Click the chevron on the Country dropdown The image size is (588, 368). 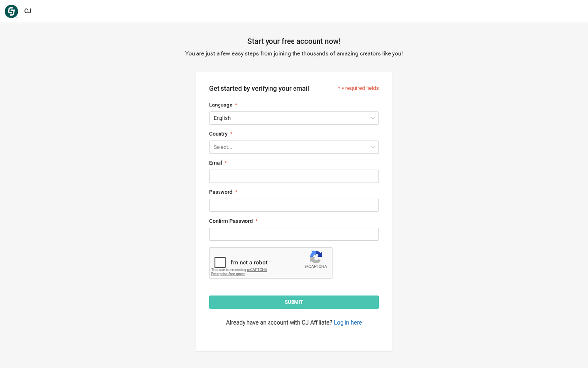373,147
